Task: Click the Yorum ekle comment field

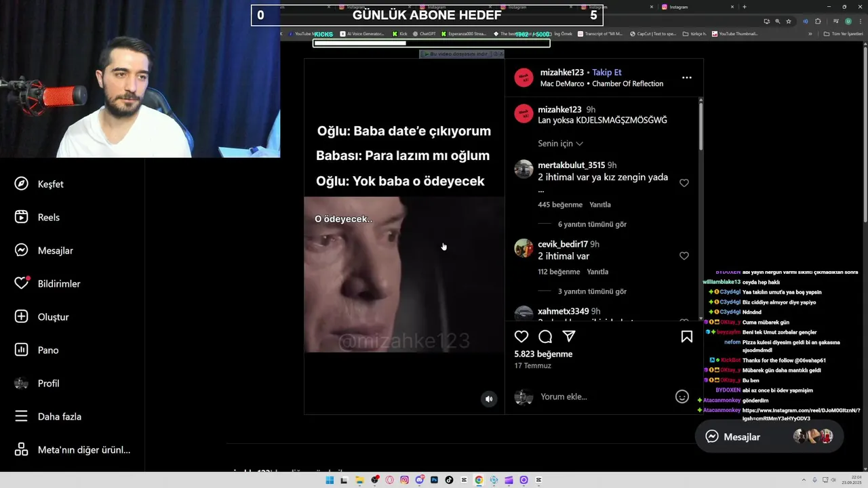Action: point(604,397)
